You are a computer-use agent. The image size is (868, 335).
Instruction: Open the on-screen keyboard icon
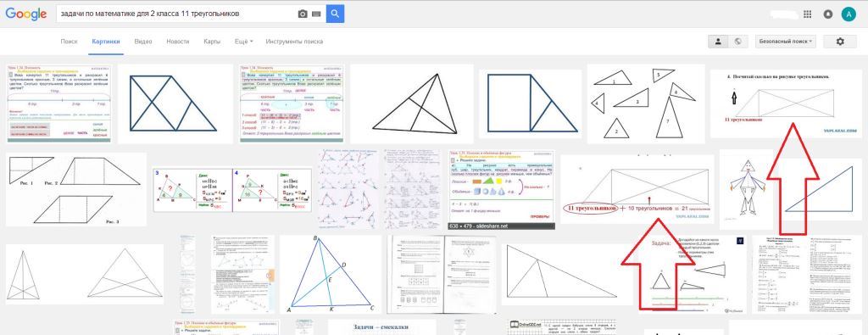pyautogui.click(x=317, y=14)
